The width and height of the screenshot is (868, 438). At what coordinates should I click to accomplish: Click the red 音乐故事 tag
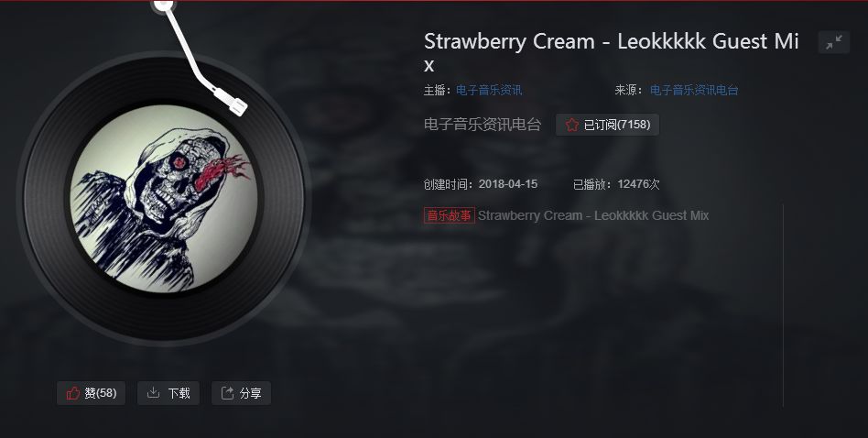[x=450, y=215]
